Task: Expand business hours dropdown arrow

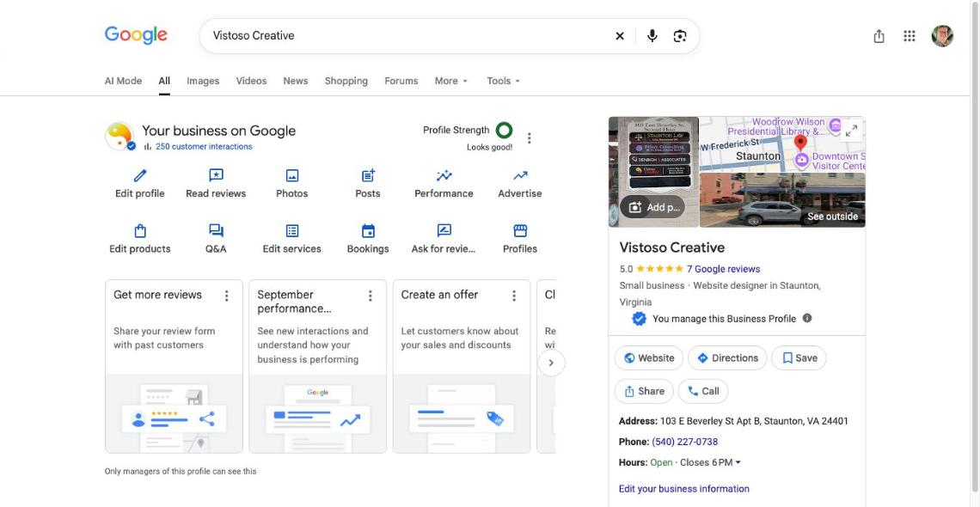Action: (x=738, y=462)
